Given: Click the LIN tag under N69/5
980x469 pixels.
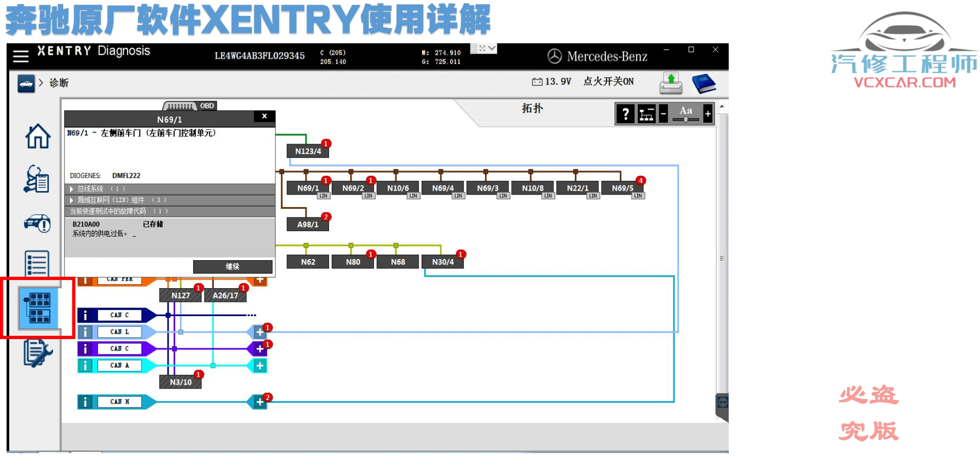Looking at the screenshot, I should (638, 196).
